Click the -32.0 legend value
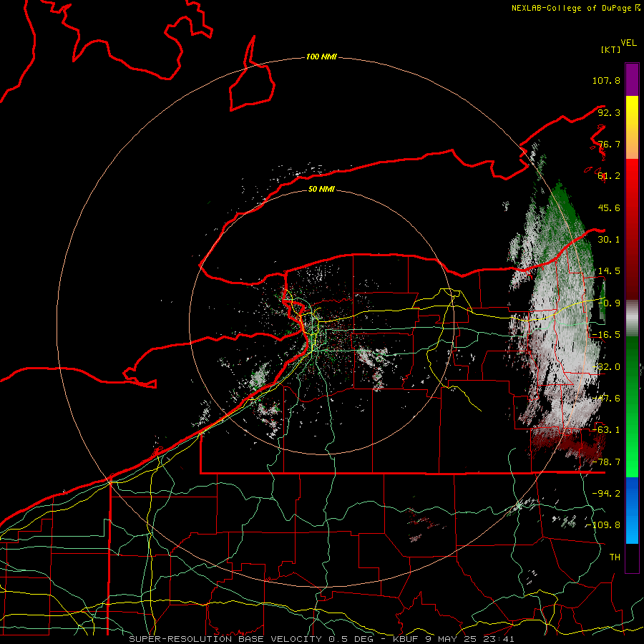Screen dimensions: 644x644 606,367
